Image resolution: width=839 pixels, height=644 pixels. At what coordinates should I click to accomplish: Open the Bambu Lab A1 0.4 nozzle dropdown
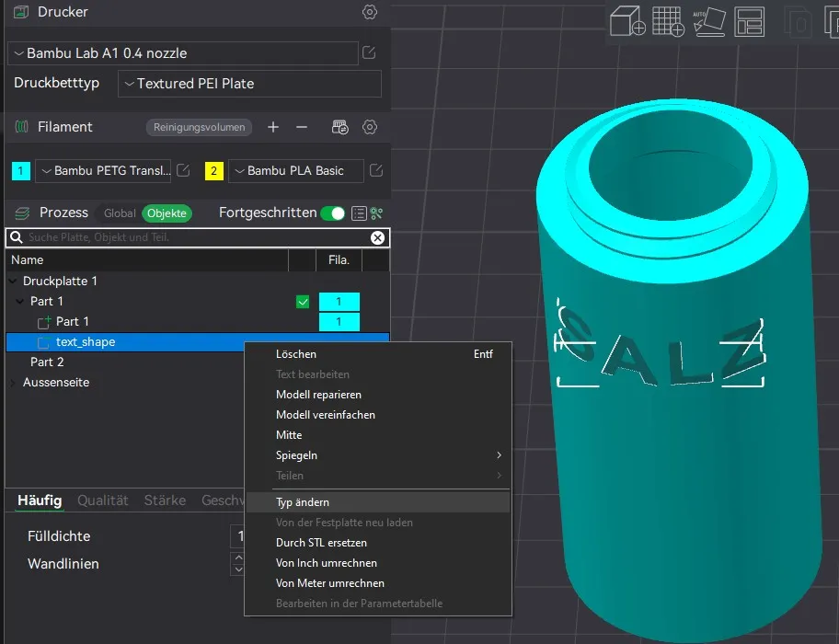183,53
